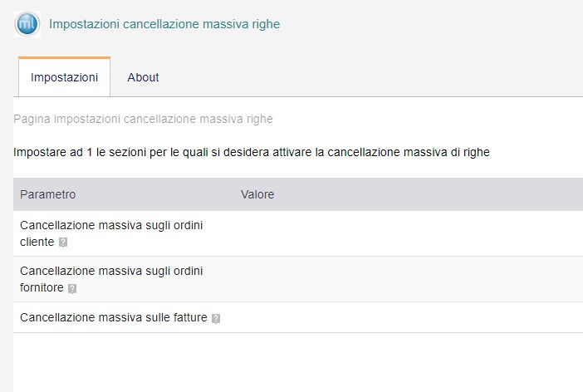Viewport: 583px width, 392px height.
Task: Click the empty Valore cell for fatture row
Action: coord(399,317)
